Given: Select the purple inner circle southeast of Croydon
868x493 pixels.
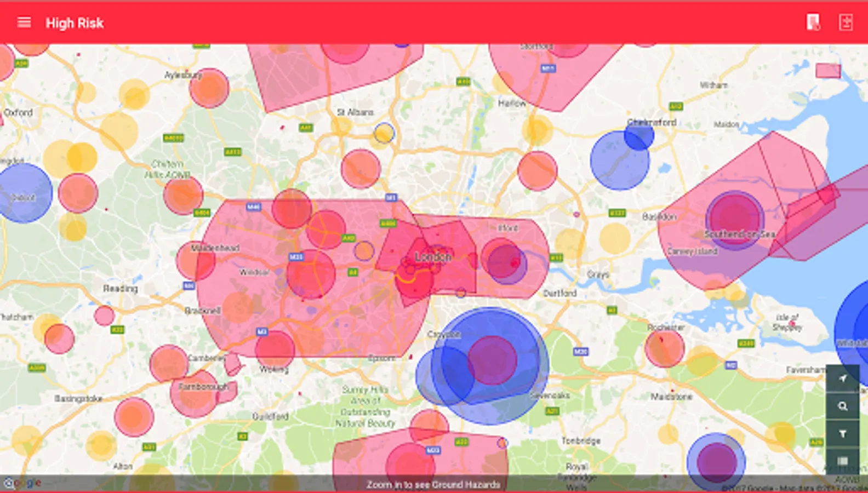Looking at the screenshot, I should 492,360.
